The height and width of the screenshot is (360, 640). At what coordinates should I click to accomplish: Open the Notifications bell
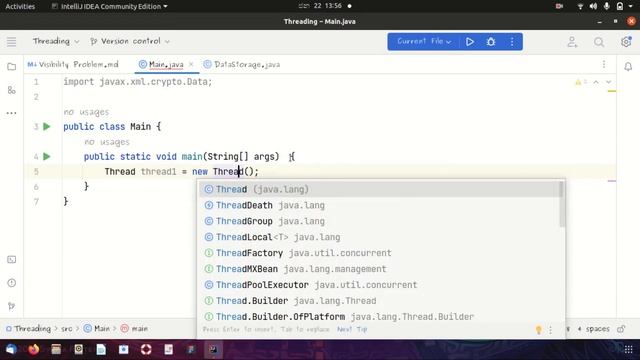[x=628, y=67]
